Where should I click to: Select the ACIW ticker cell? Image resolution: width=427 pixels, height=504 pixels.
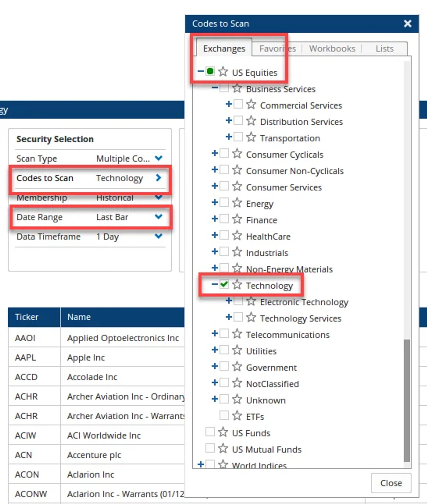pos(34,435)
